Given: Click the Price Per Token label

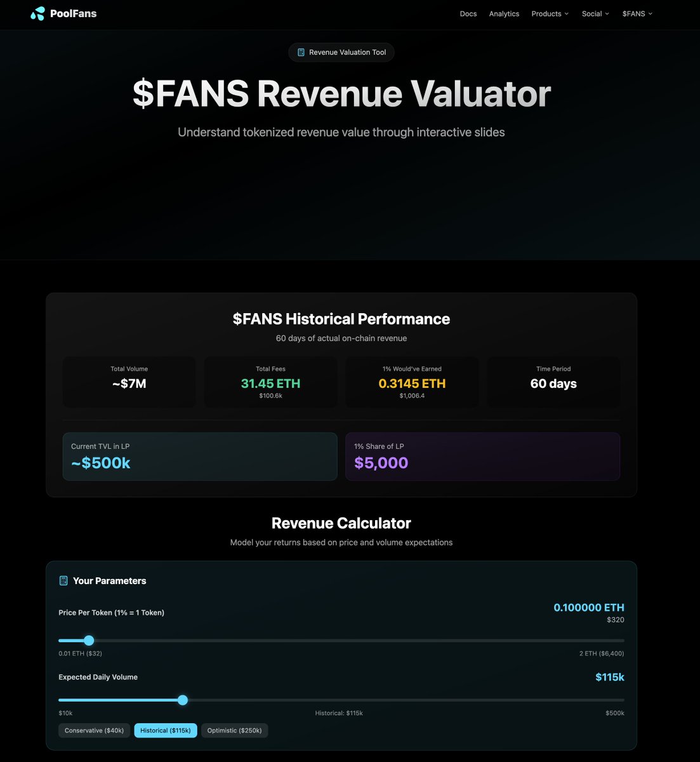Looking at the screenshot, I should pyautogui.click(x=111, y=613).
